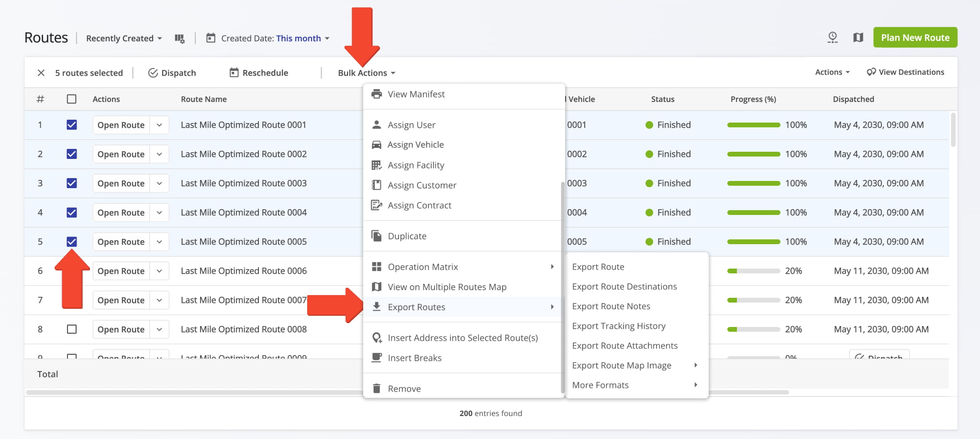Viewport: 980px width, 439px height.
Task: Click the trash icon next to Remove
Action: 377,389
